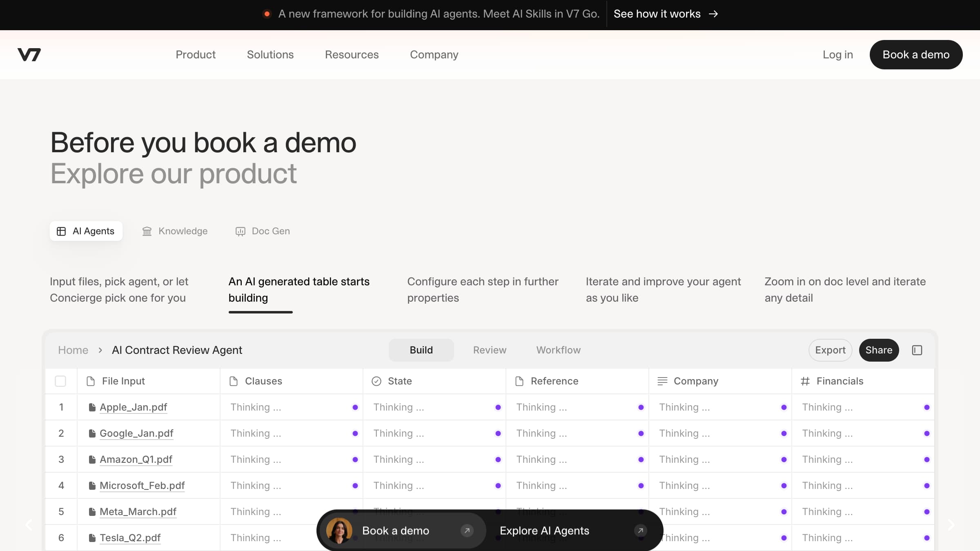Click the arrow icon beside Explore AI Agents
Image resolution: width=980 pixels, height=551 pixels.
tap(640, 531)
